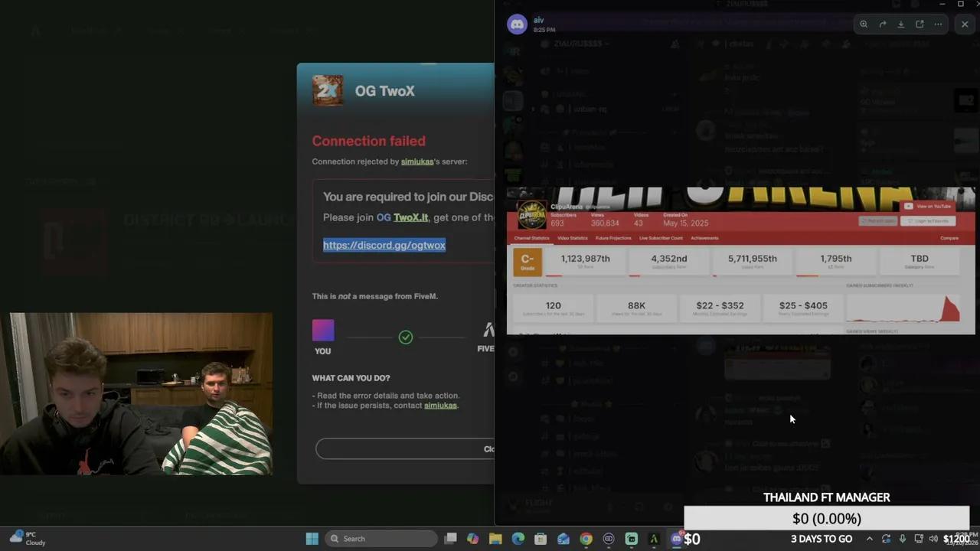Zoom in on the Discord image preview
This screenshot has height=551, width=980.
pos(864,24)
